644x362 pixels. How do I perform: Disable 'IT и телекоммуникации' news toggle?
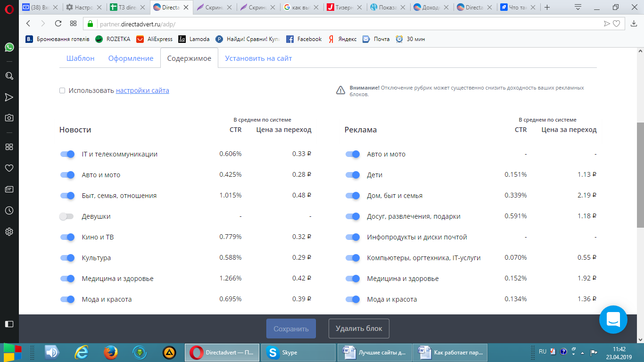point(67,154)
